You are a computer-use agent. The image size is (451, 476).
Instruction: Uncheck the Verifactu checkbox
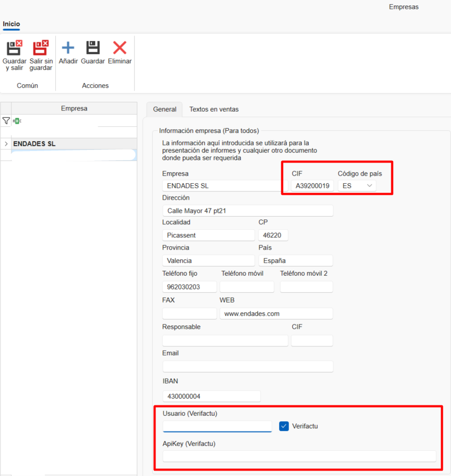coord(284,426)
